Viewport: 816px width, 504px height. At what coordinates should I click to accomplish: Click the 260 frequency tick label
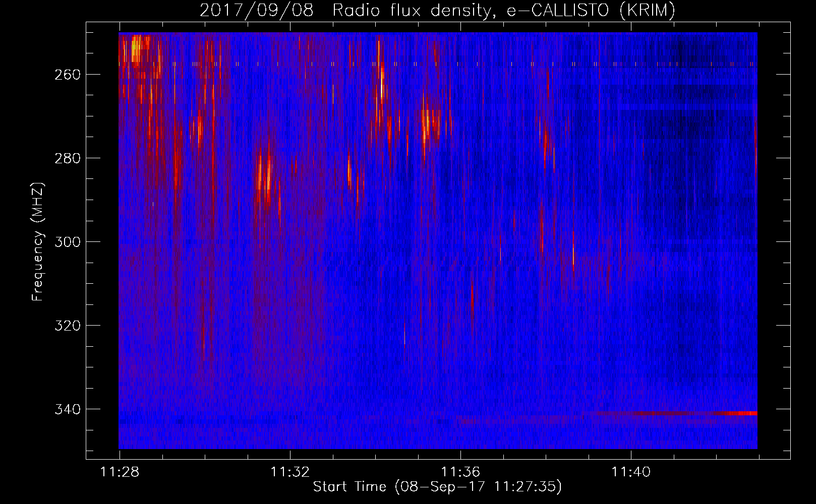click(68, 75)
